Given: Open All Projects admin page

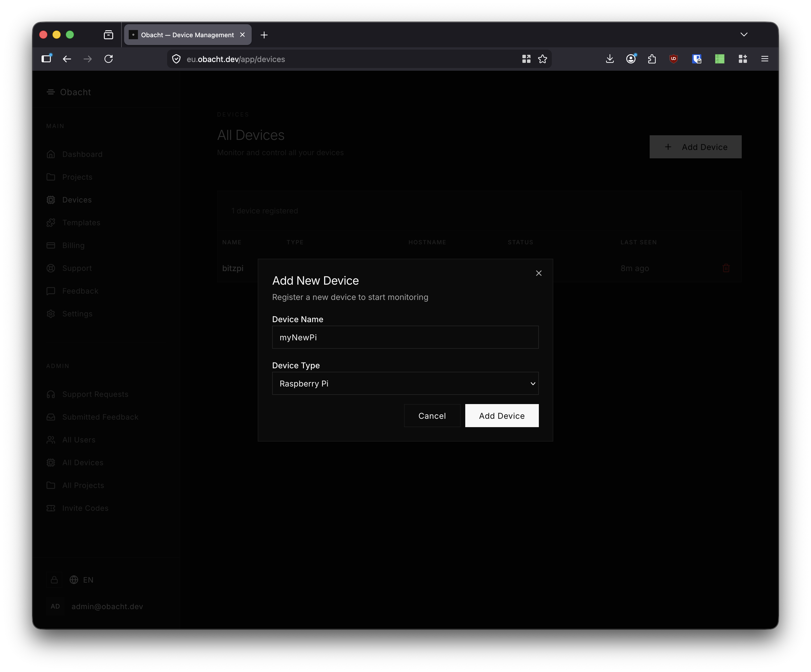Looking at the screenshot, I should click(x=83, y=485).
